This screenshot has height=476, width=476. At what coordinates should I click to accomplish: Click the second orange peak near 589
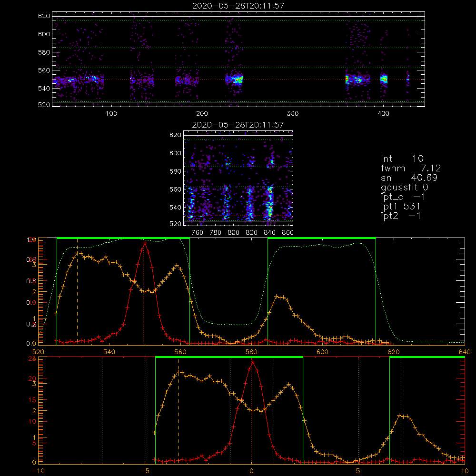point(280,297)
